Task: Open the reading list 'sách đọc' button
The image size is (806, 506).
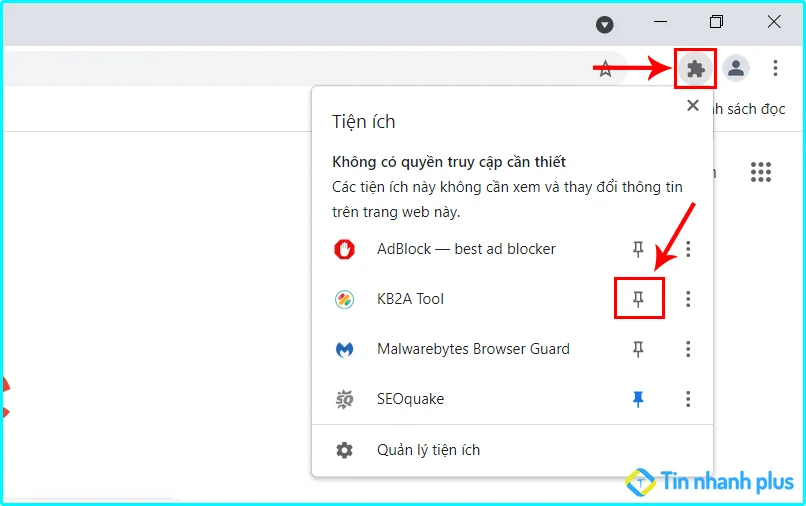Action: tap(749, 109)
